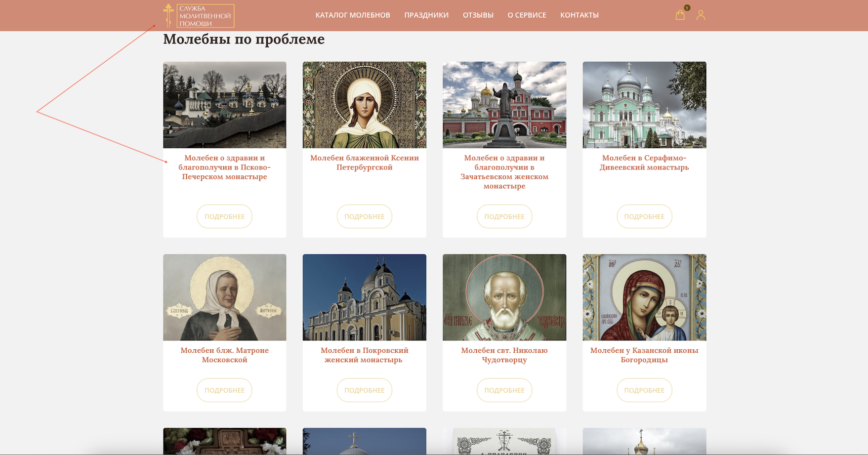The width and height of the screenshot is (868, 455).
Task: Open Контакты in the header
Action: [x=579, y=15]
